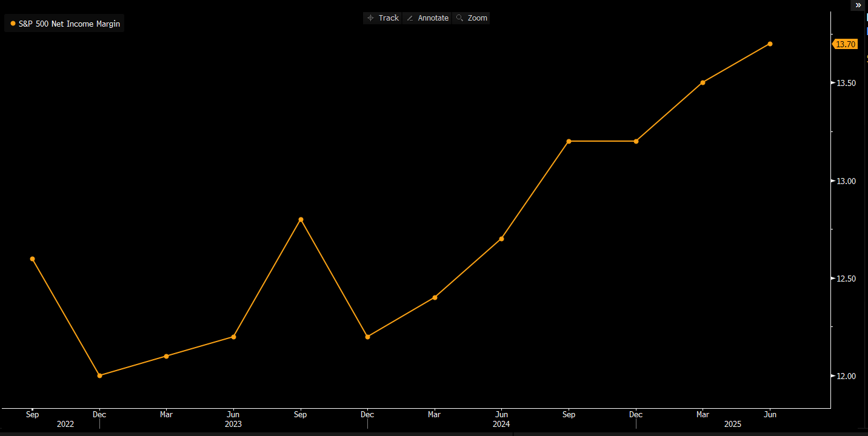The image size is (868, 436).
Task: Click the last Jun label on the x-axis
Action: point(770,415)
